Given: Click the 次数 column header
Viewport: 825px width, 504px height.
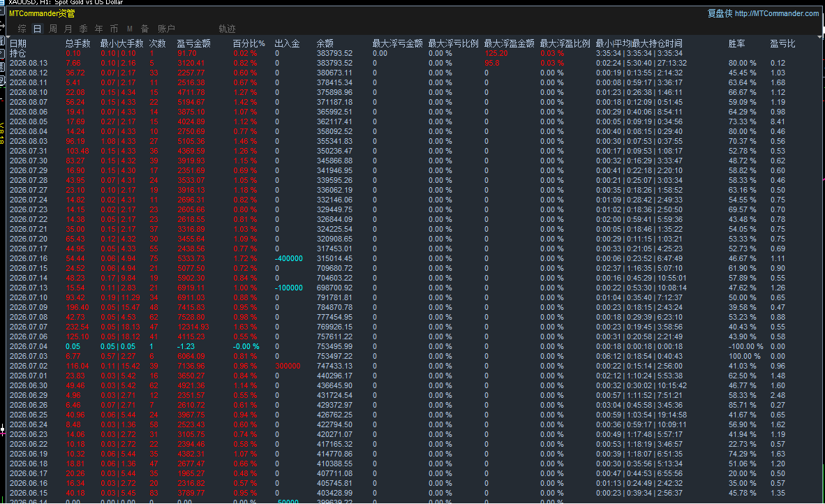Looking at the screenshot, I should tap(157, 44).
